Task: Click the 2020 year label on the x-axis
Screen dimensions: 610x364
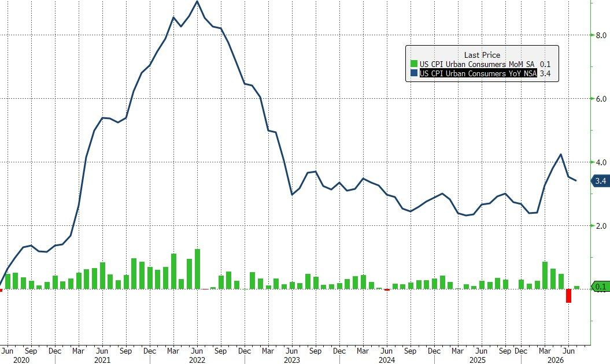Action: click(x=21, y=360)
